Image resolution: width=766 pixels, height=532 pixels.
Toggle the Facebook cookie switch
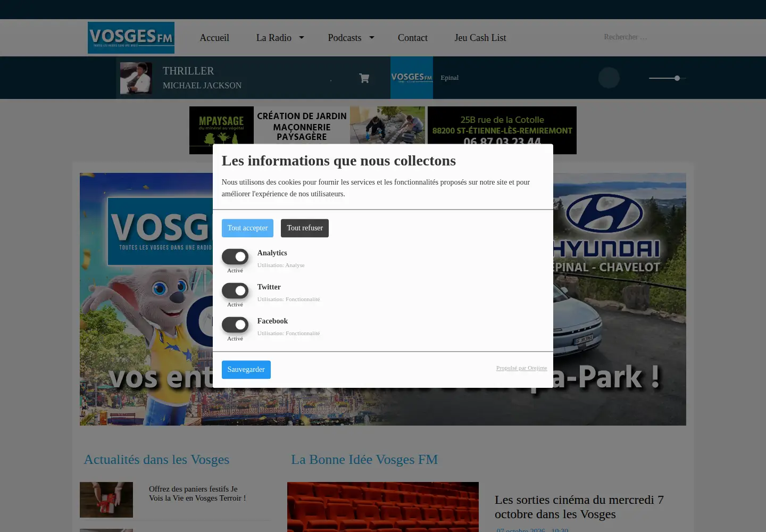235,325
